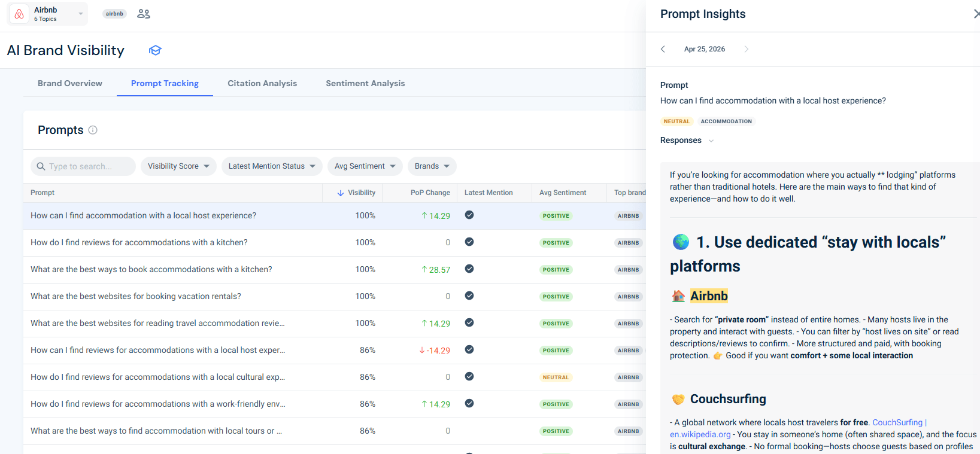980x454 pixels.
Task: Click the -14.29 PoP change value
Action: click(435, 351)
